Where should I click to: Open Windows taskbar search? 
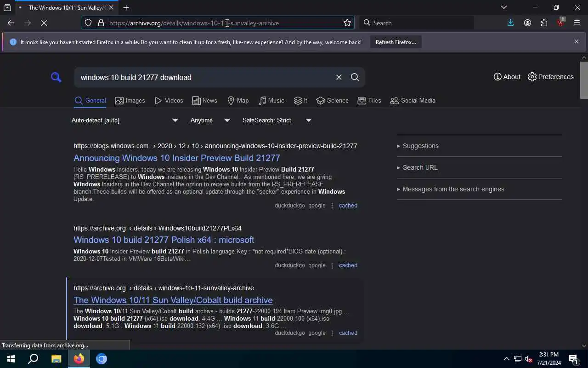34,359
